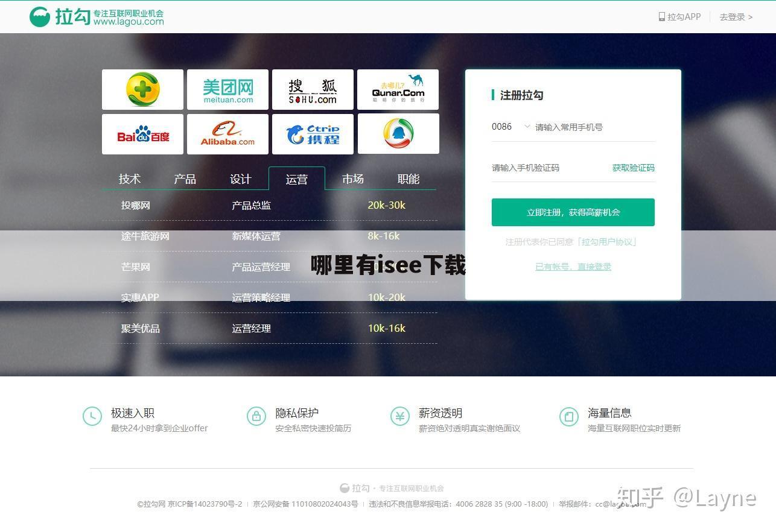
Task: Click the 隐私保护 heading
Action: click(297, 413)
